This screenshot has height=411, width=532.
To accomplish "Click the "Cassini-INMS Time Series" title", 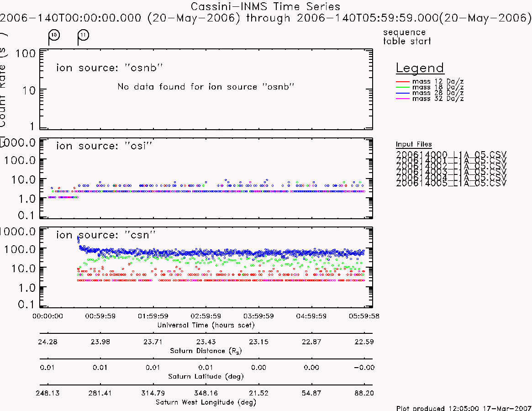I will pyautogui.click(x=265, y=6).
